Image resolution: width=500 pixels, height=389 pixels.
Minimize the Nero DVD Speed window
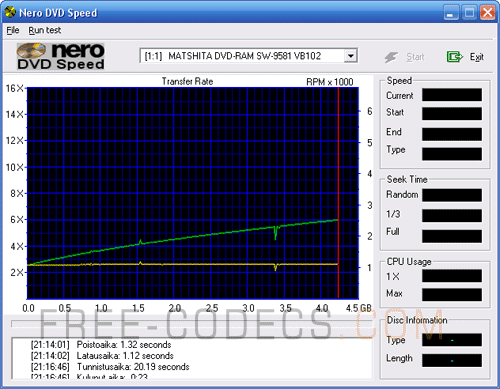tap(451, 13)
